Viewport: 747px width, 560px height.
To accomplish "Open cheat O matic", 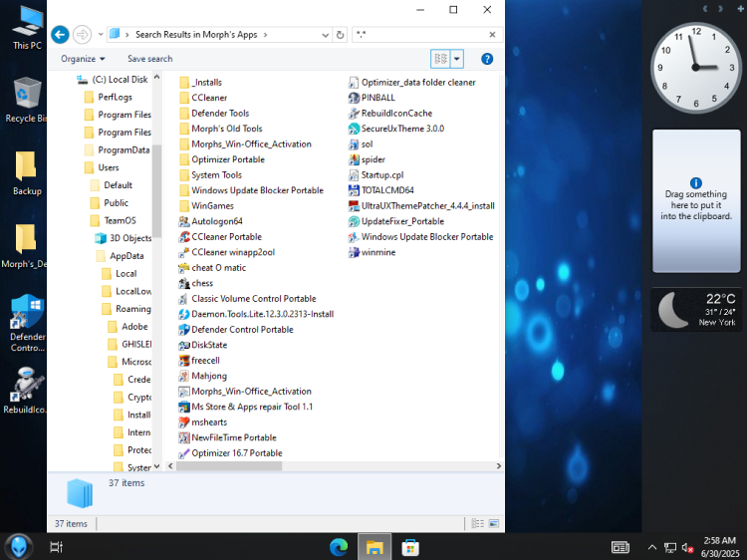I will pyautogui.click(x=212, y=268).
